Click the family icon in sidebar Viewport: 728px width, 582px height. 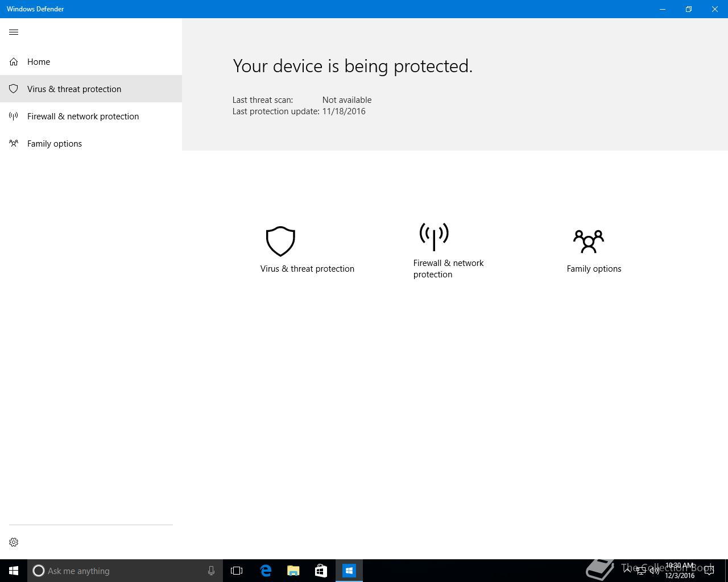point(14,143)
